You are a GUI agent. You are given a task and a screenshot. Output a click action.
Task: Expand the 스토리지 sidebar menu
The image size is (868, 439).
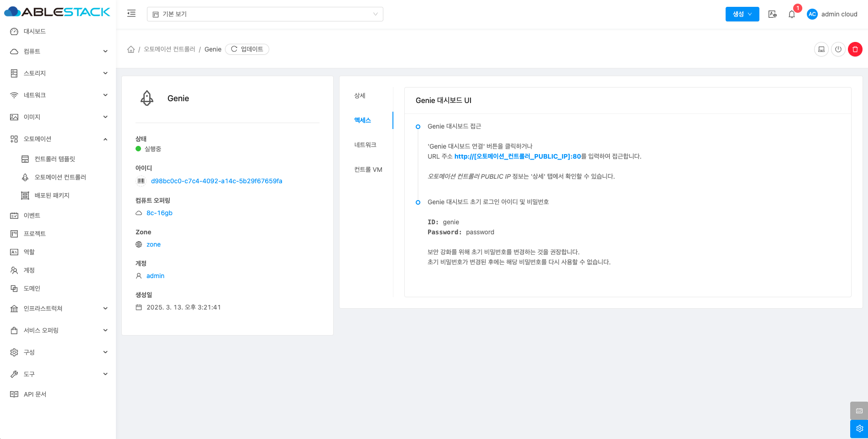pos(58,73)
